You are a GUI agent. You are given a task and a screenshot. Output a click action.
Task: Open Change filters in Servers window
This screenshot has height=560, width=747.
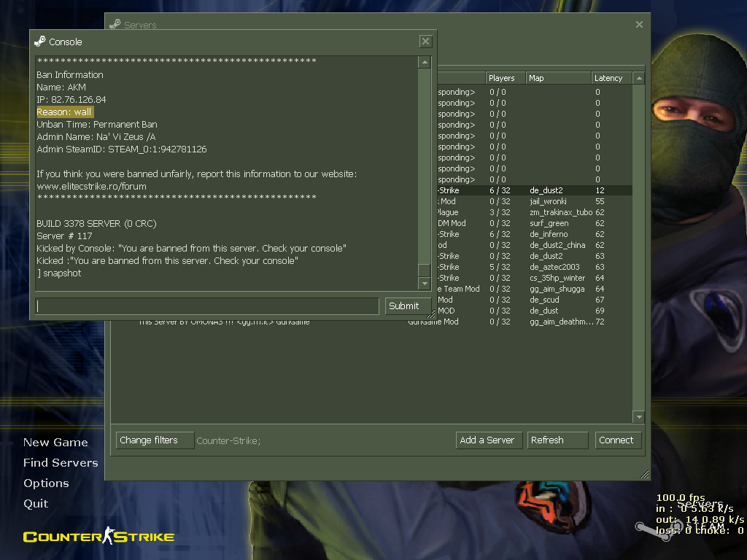point(155,440)
